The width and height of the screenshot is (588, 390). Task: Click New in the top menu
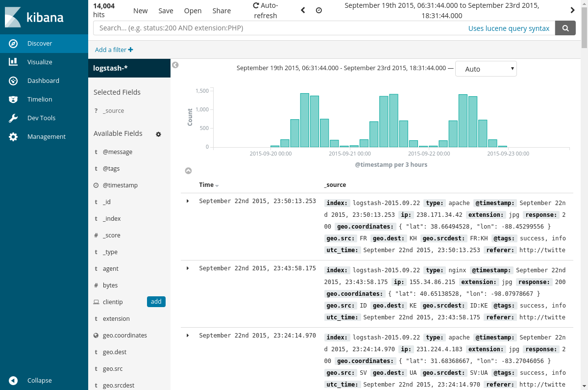pyautogui.click(x=141, y=11)
